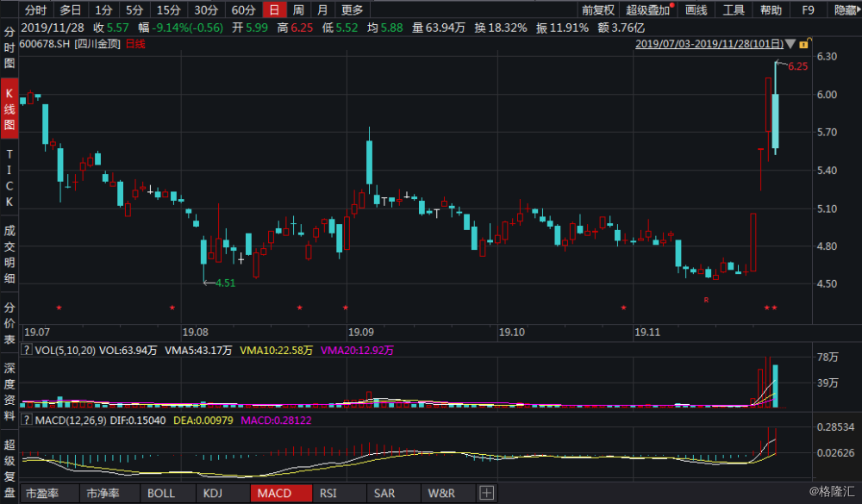The width and height of the screenshot is (862, 504).
Task: Click the red star marker under 19.09
Action: 346,308
